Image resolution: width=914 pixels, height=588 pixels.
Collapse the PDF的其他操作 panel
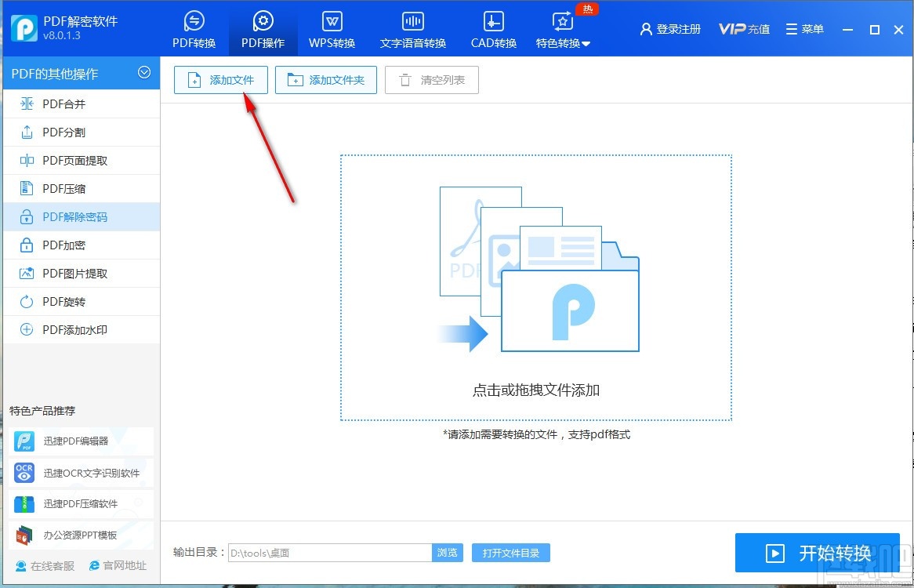point(144,73)
